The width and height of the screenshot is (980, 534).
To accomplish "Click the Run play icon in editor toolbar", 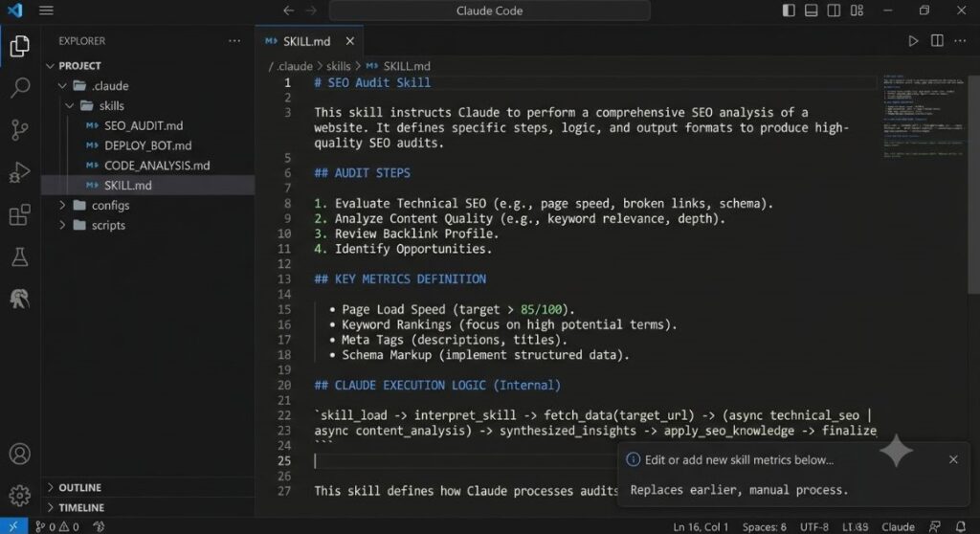I will (x=913, y=41).
